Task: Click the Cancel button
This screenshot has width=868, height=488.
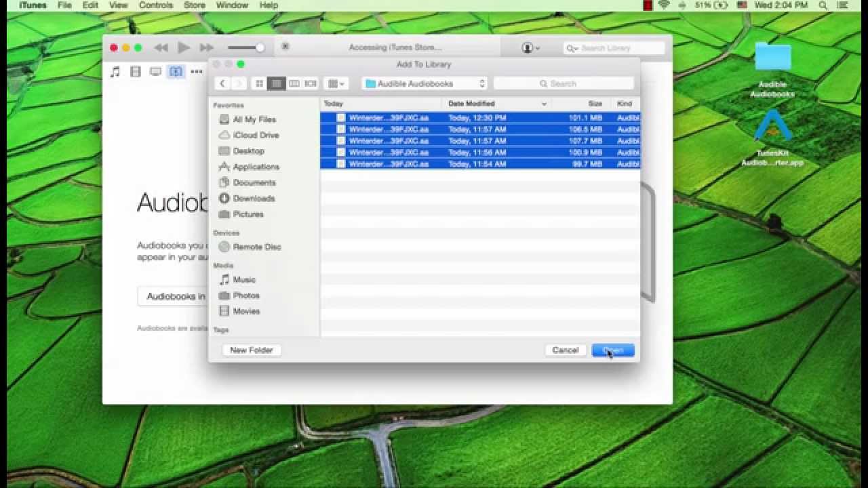Action: click(565, 350)
